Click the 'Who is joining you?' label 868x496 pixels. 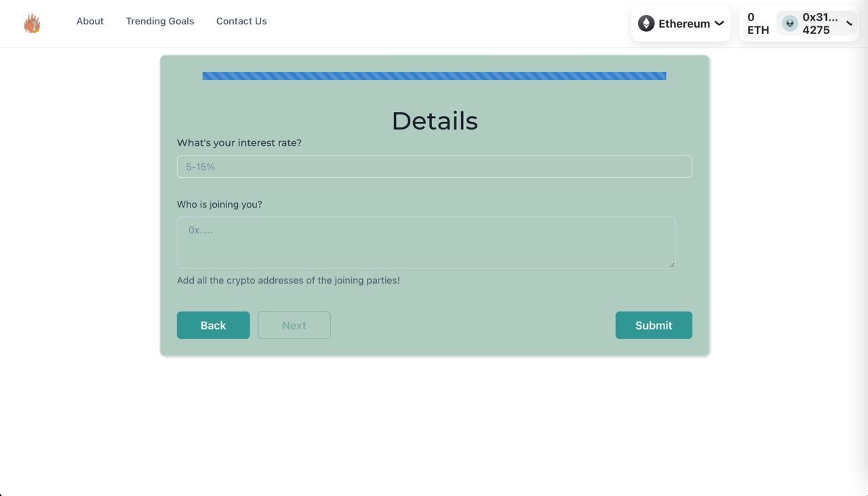click(220, 204)
